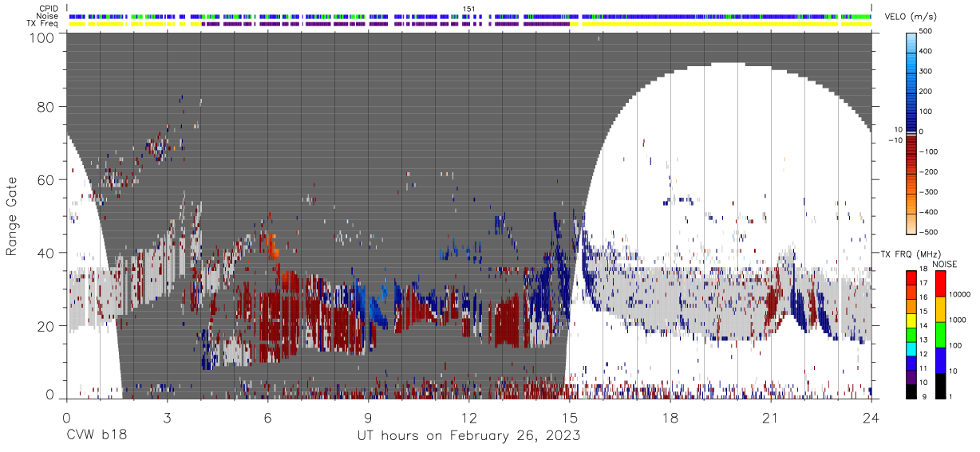
Task: Click the Range Gate axis title
Action: [x=12, y=216]
